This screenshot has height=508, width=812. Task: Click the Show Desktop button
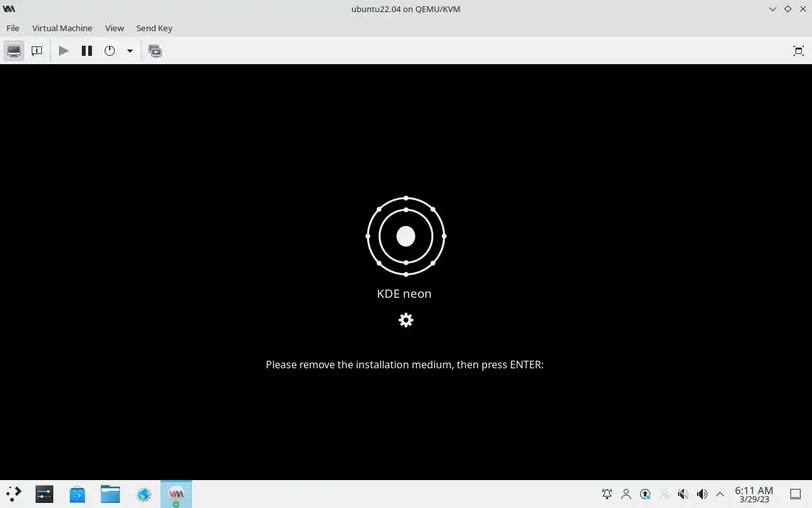[x=796, y=494]
